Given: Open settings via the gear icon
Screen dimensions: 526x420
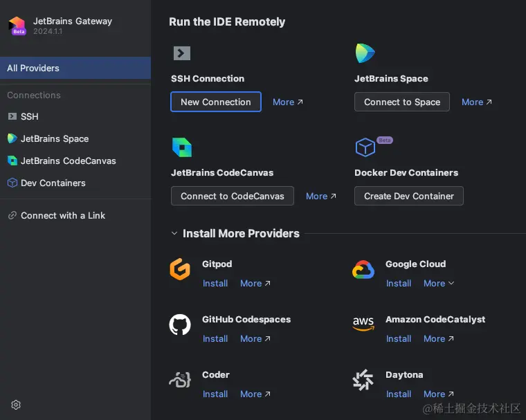Looking at the screenshot, I should (16, 405).
